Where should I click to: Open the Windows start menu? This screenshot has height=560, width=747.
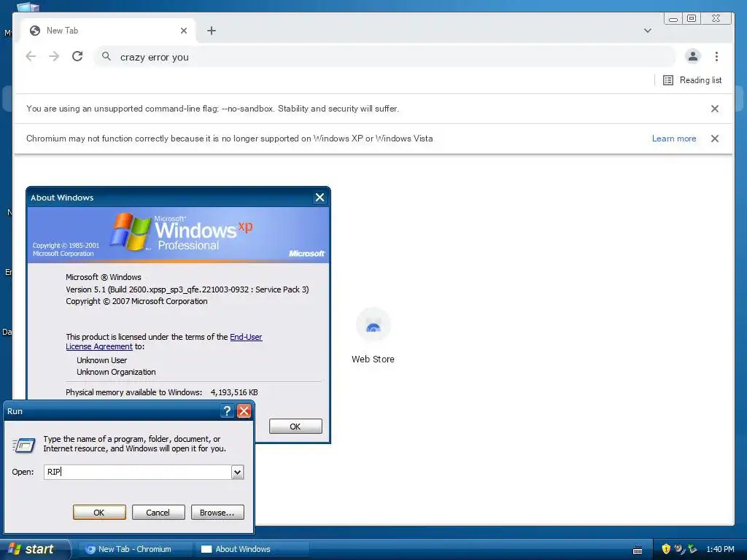[x=35, y=549]
